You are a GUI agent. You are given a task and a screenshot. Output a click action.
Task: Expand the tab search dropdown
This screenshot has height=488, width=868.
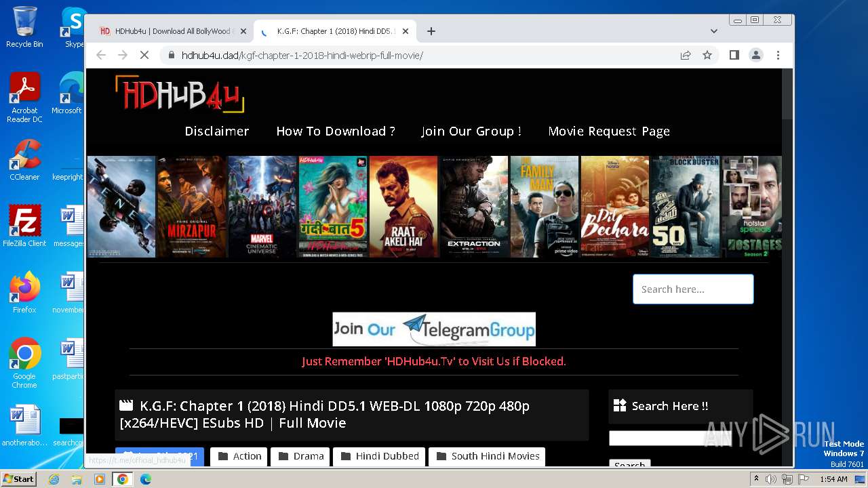tap(713, 31)
